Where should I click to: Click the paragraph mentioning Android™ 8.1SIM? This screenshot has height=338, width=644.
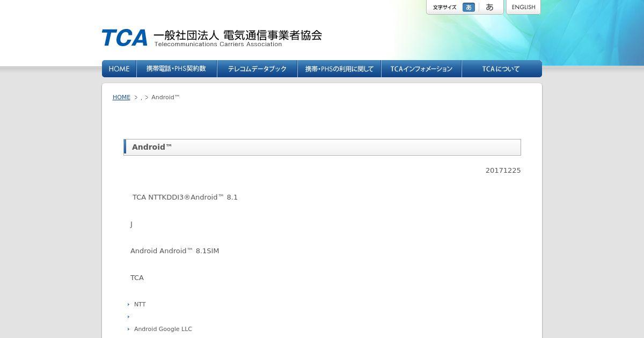174,251
